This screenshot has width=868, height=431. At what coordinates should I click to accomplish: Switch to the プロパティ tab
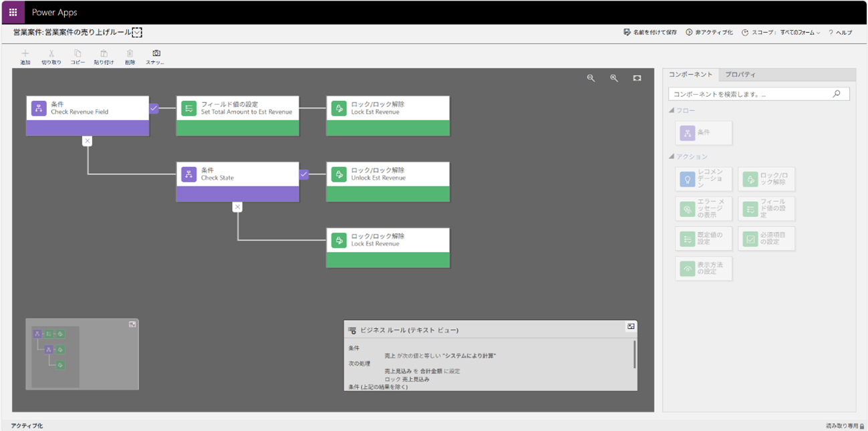[740, 75]
